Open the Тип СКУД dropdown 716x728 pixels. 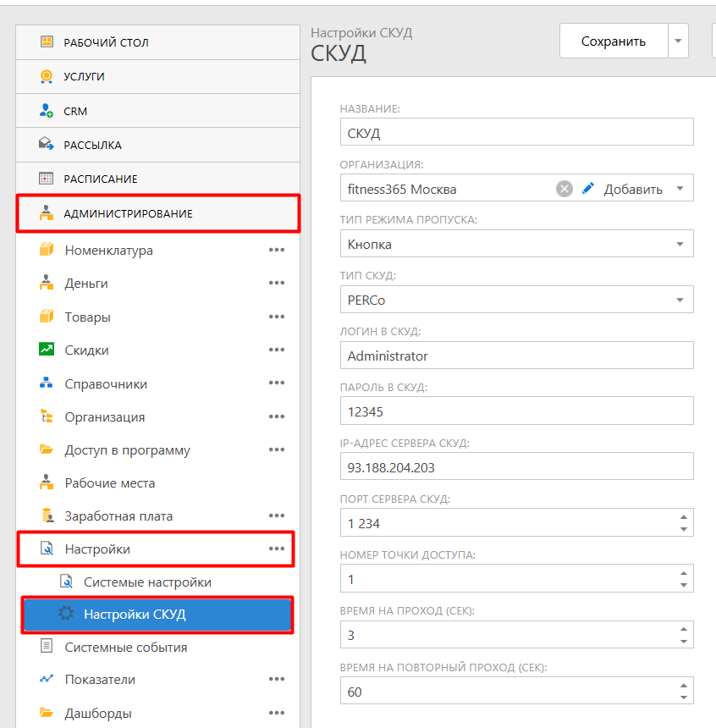click(680, 300)
